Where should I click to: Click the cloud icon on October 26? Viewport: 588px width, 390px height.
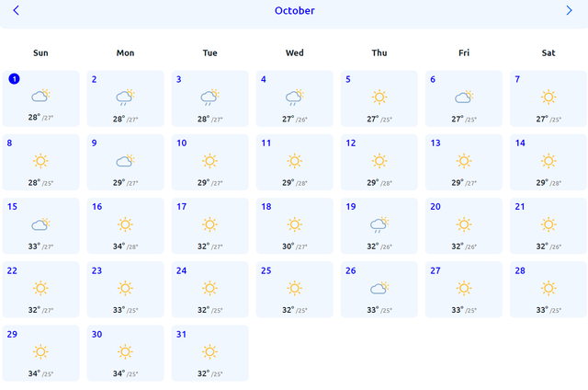pos(379,288)
